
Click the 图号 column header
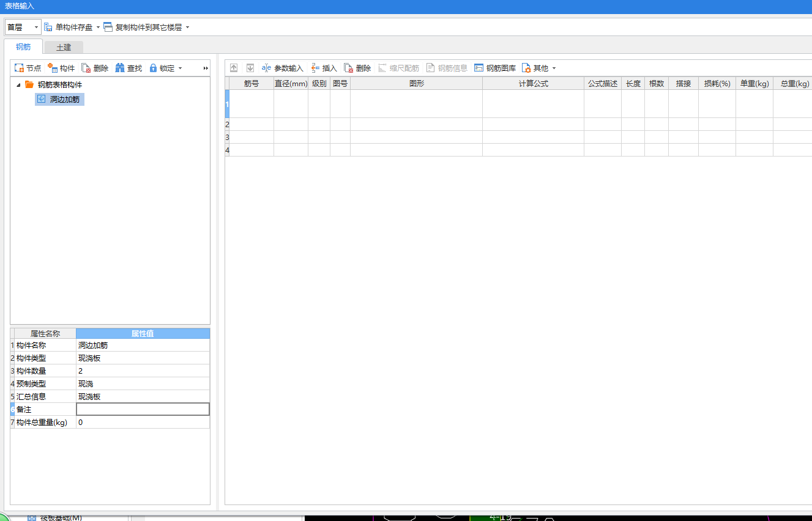(x=340, y=84)
